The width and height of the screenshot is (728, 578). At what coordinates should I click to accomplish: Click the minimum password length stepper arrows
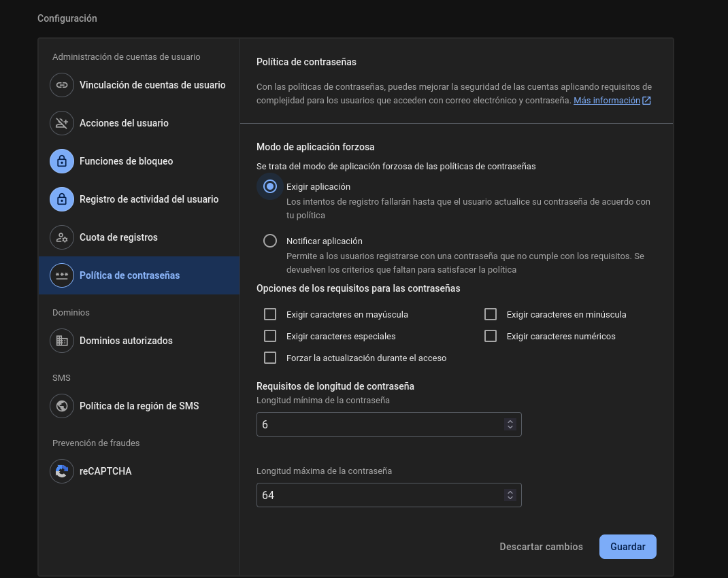[510, 424]
